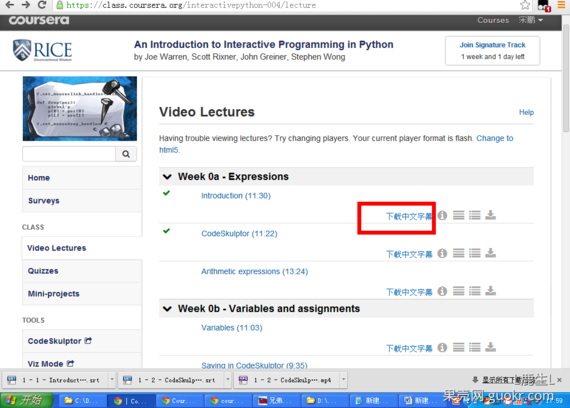Download video icon for CodeSkulptor lecture
Screen dimensions: 570x408
point(490,253)
